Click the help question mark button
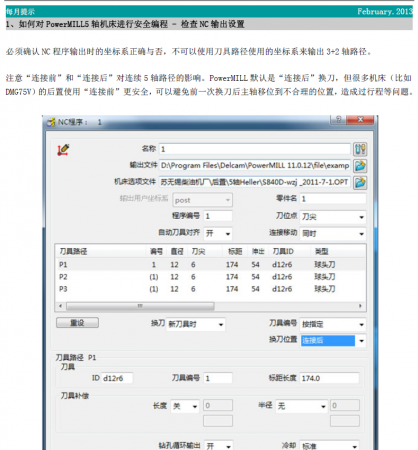This screenshot has width=418, height=450. [338, 120]
